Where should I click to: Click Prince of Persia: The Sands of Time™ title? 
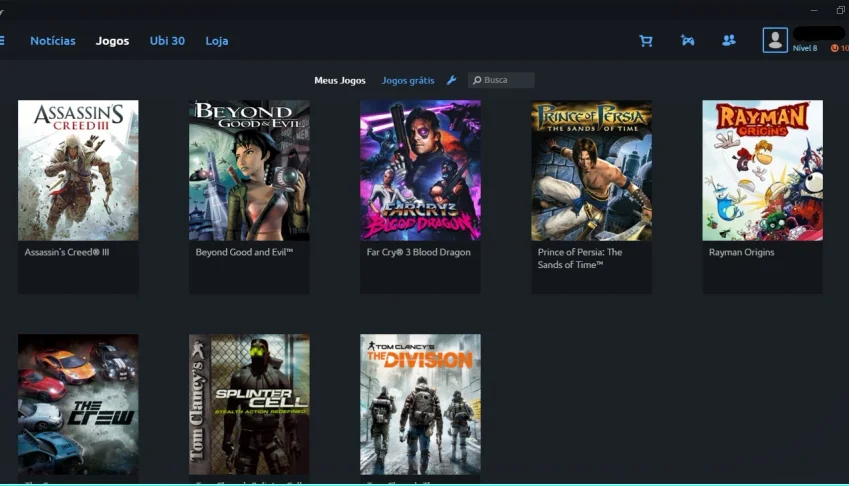pyautogui.click(x=580, y=258)
